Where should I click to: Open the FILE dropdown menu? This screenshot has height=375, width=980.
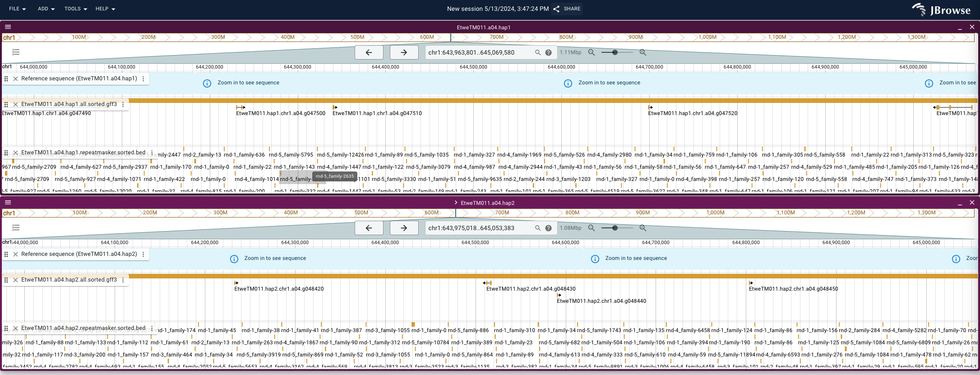pyautogui.click(x=17, y=9)
